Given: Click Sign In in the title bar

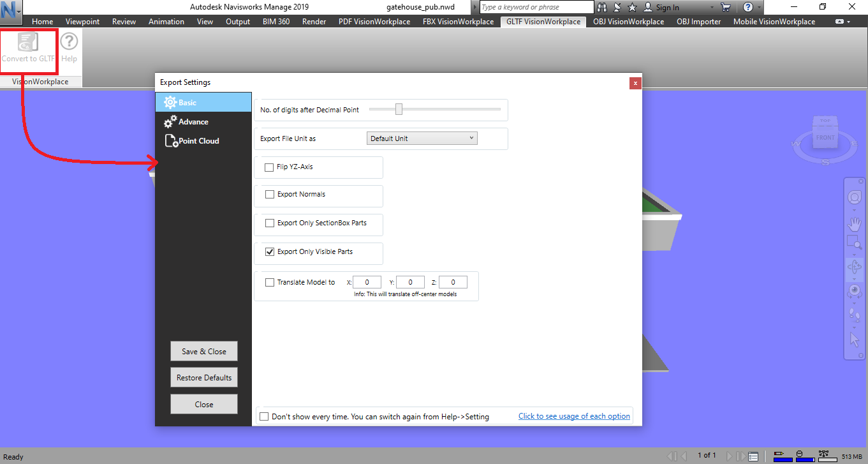Looking at the screenshot, I should 667,8.
